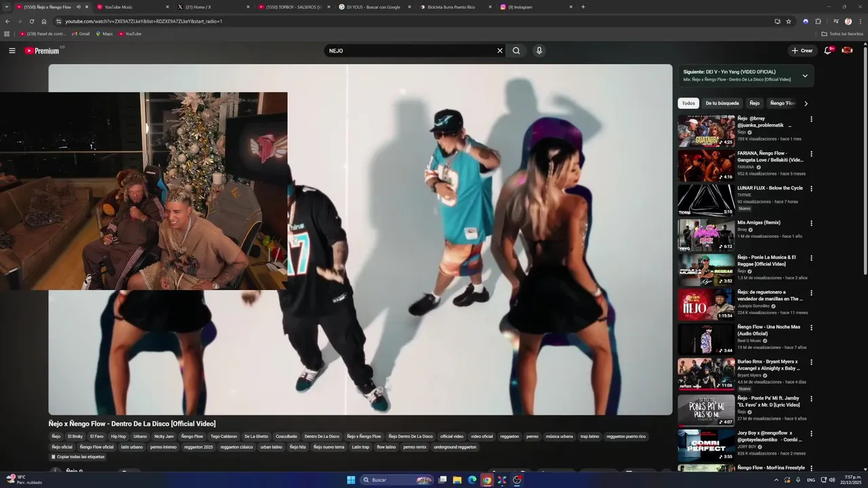Close the YouTube Music tab
The height and width of the screenshot is (488, 868).
(x=167, y=7)
